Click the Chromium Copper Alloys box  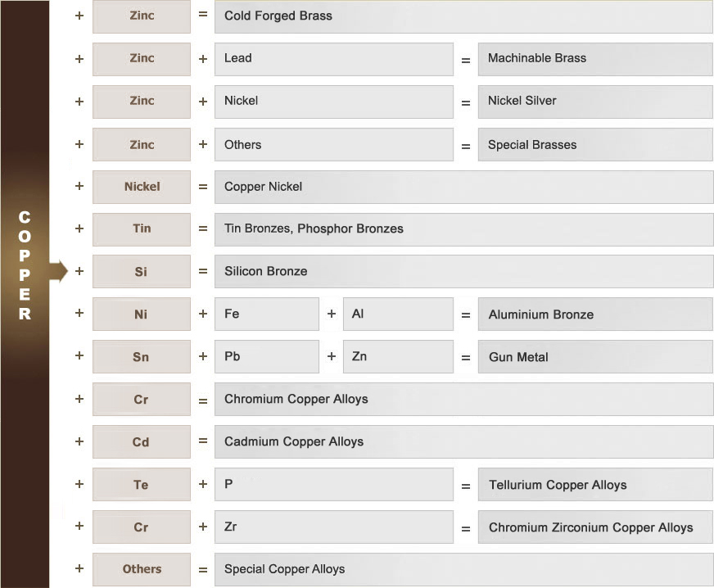[x=463, y=400]
